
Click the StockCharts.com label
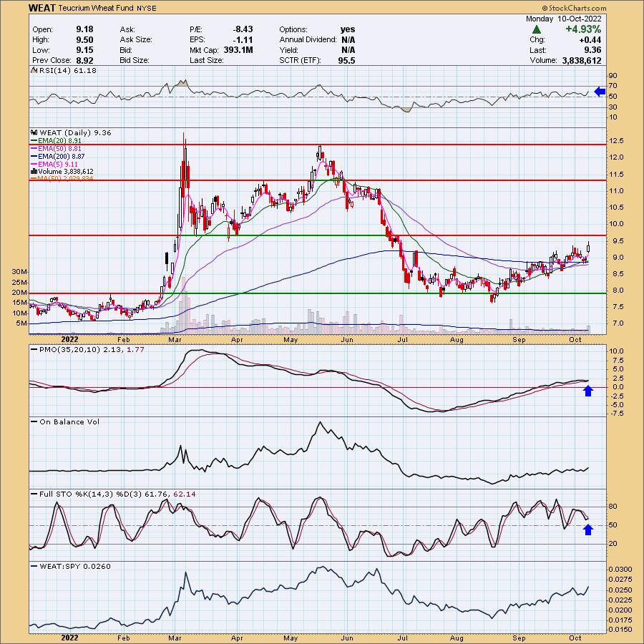click(574, 8)
